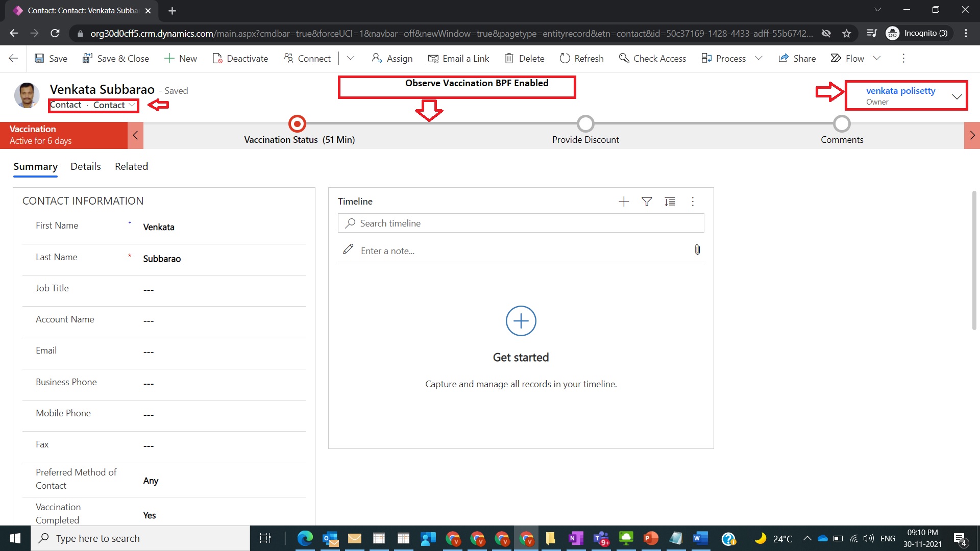Viewport: 980px width, 551px height.
Task: Click the timeline sort order icon
Action: (x=670, y=202)
